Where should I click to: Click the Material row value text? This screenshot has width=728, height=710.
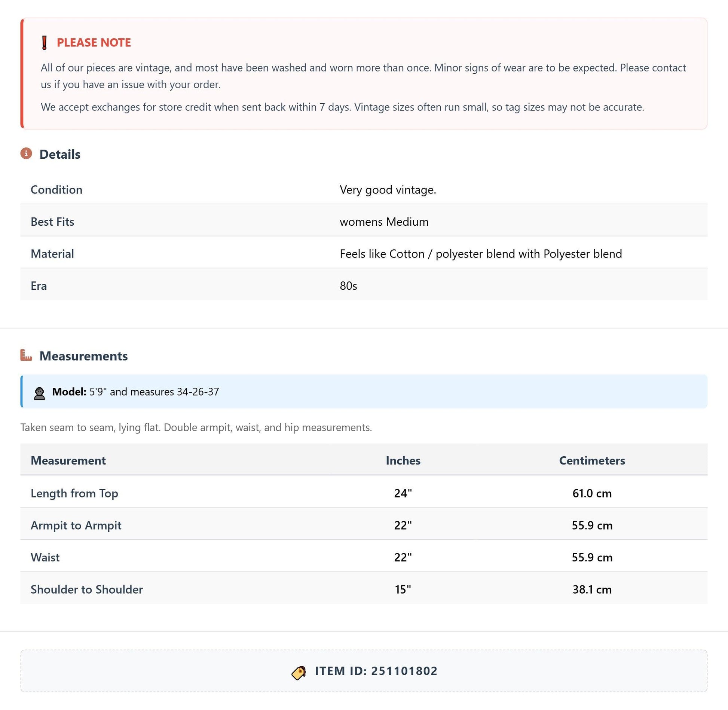[481, 254]
